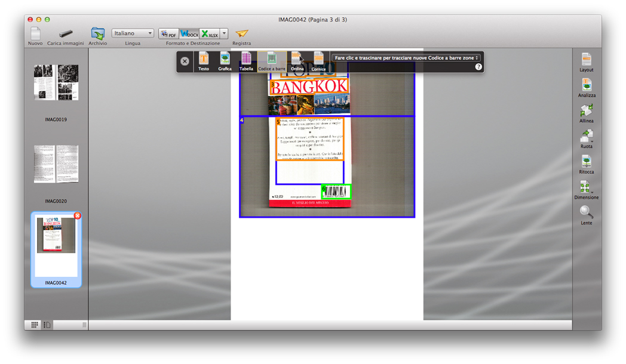Viewport: 626px width, 364px height.
Task: Switch to list thumbnail view
Action: [x=47, y=325]
